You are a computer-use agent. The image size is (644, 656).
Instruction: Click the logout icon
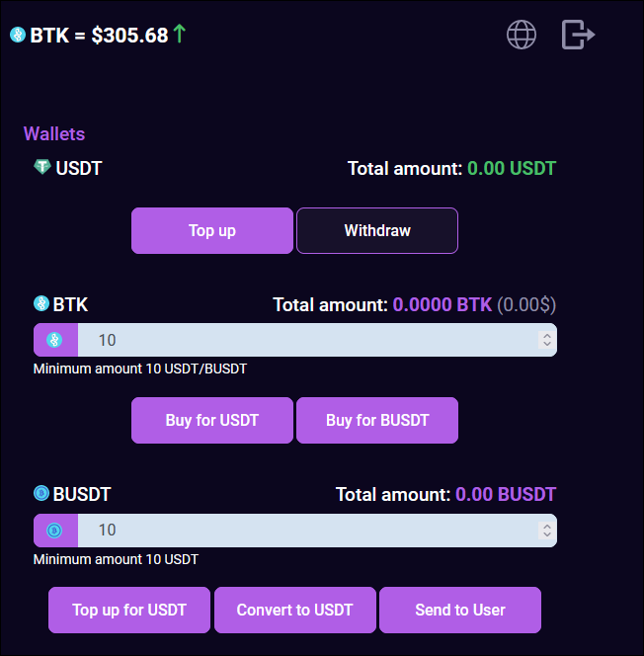(578, 35)
